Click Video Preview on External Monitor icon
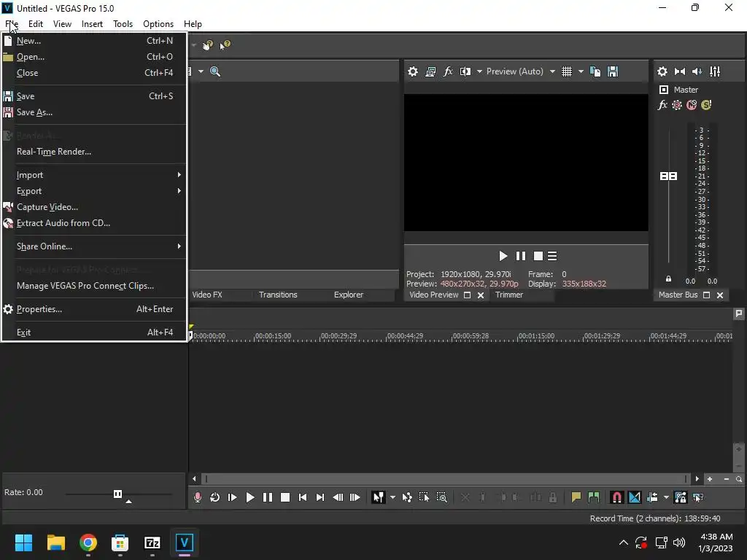This screenshot has width=747, height=560. (430, 71)
